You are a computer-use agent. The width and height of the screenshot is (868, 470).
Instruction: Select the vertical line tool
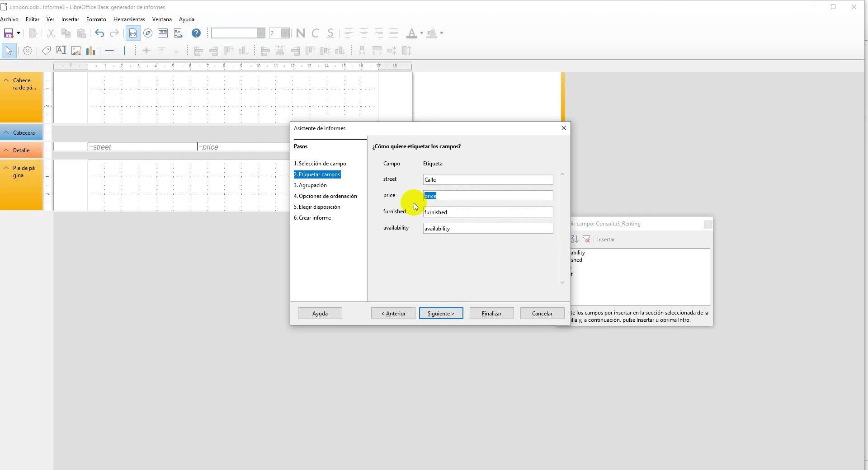[124, 51]
